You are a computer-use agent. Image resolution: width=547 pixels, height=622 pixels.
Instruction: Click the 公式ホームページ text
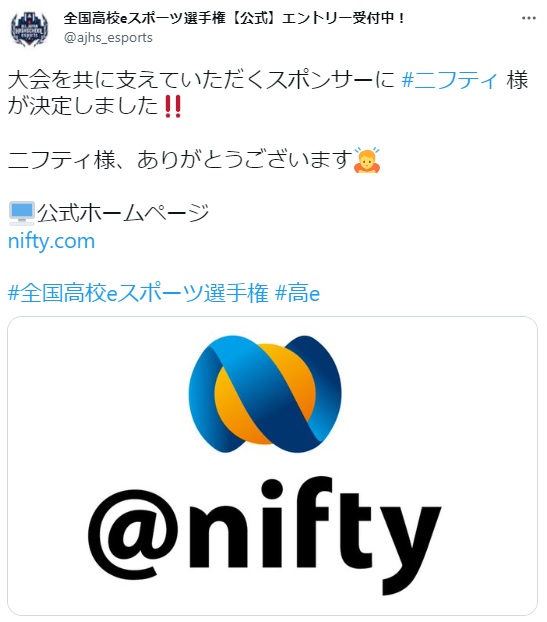(x=123, y=213)
